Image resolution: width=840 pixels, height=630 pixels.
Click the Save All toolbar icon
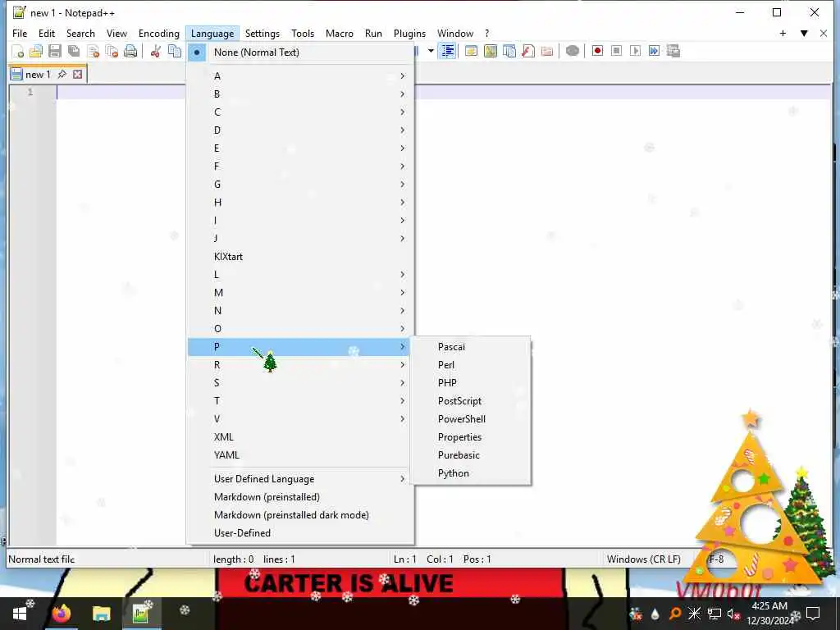click(x=74, y=52)
